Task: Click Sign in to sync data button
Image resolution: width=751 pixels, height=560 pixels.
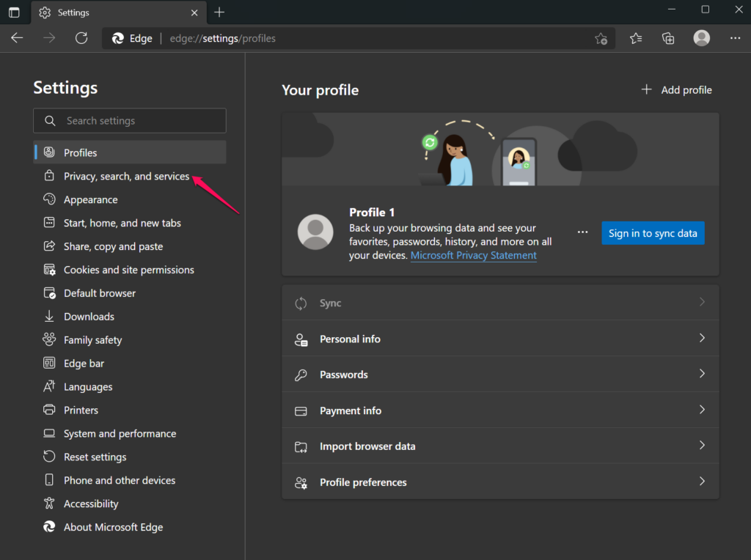Action: point(653,233)
